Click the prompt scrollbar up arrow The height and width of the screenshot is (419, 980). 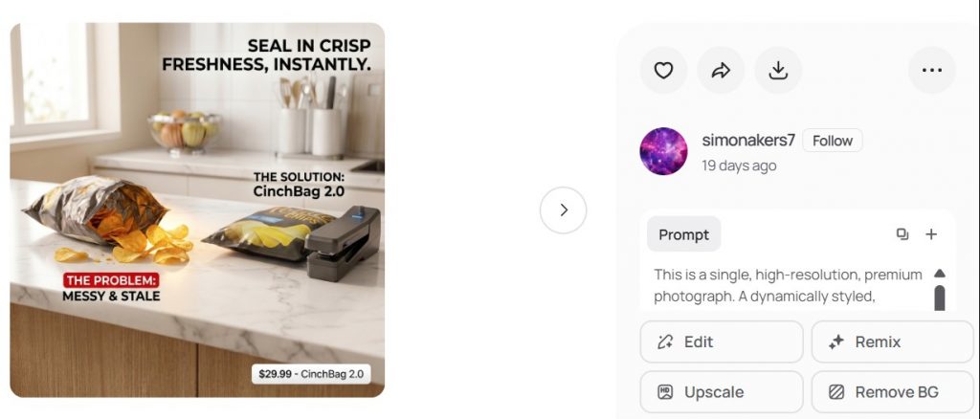pos(940,274)
